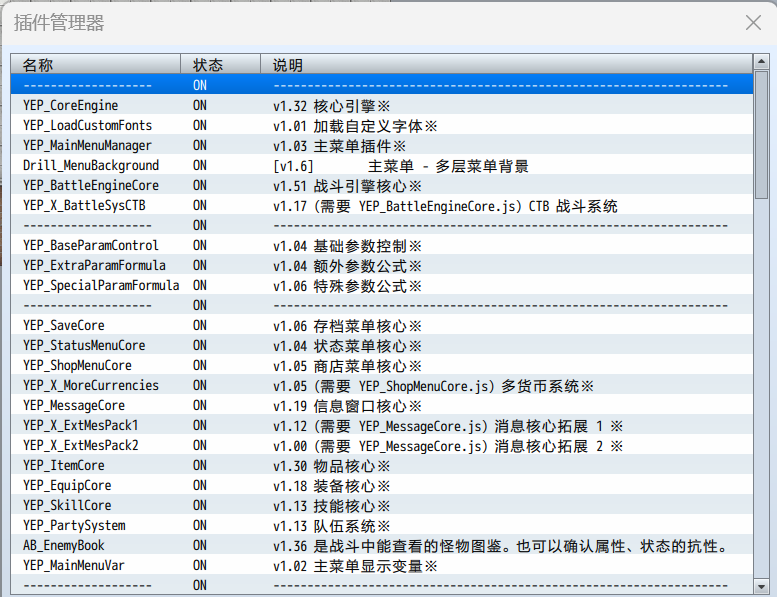Click the ON status of YEP_ItemCore
The width and height of the screenshot is (777, 597).
200,466
